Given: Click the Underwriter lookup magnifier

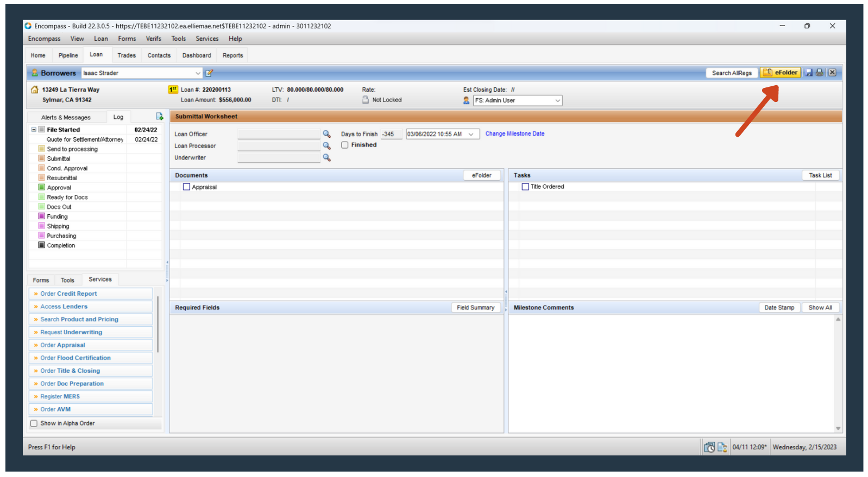Looking at the screenshot, I should [326, 158].
